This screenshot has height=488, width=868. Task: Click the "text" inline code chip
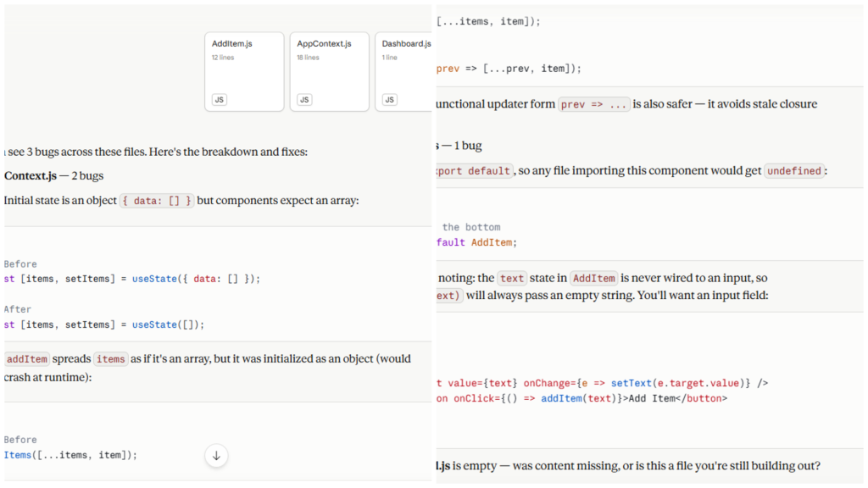coord(512,278)
